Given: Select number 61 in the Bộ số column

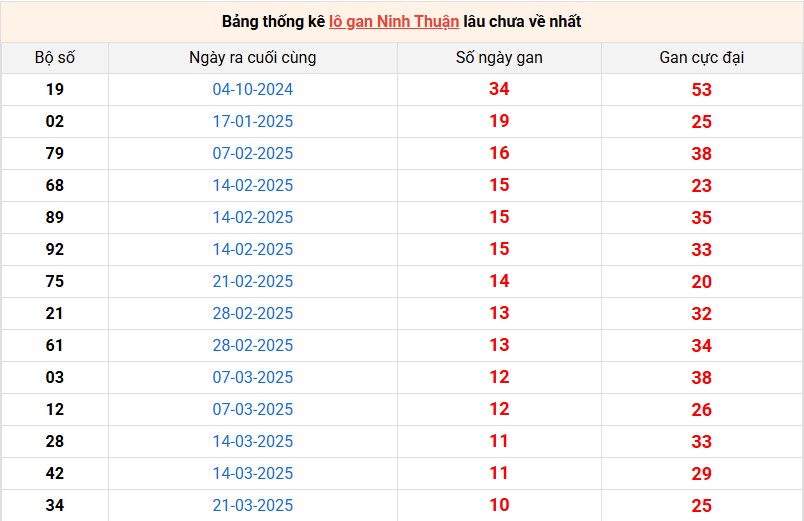Looking at the screenshot, I should 55,345.
